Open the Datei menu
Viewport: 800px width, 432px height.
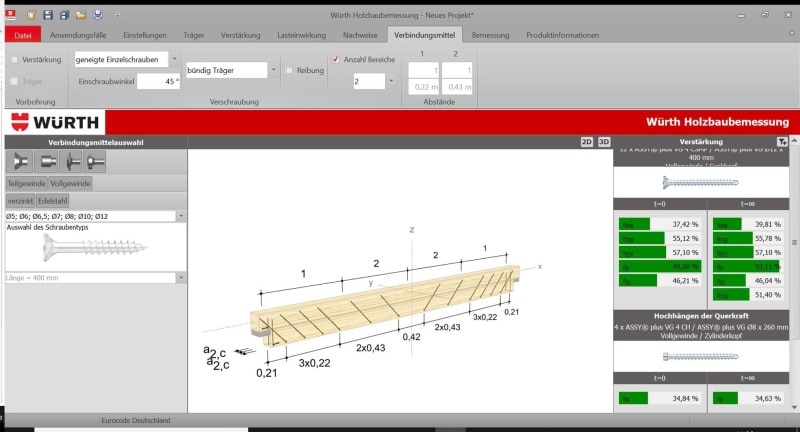[x=22, y=35]
